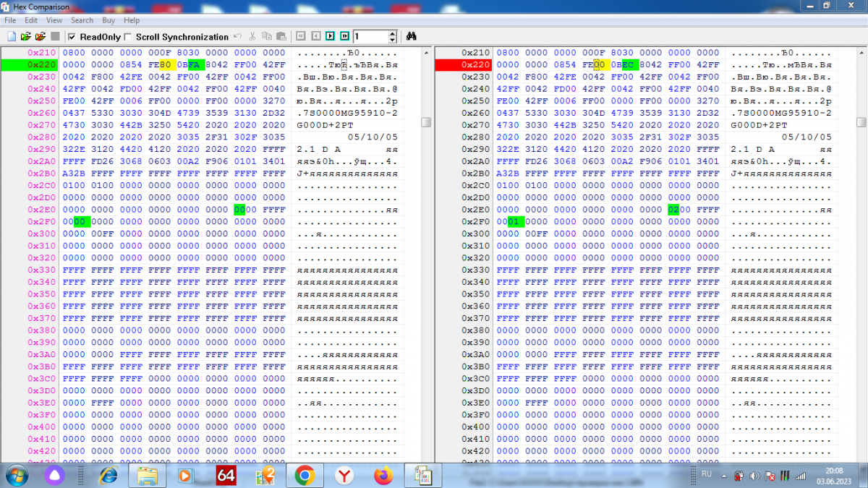Click the gray stop/close square toolbar icon
Viewport: 868px width, 488px height.
[55, 36]
